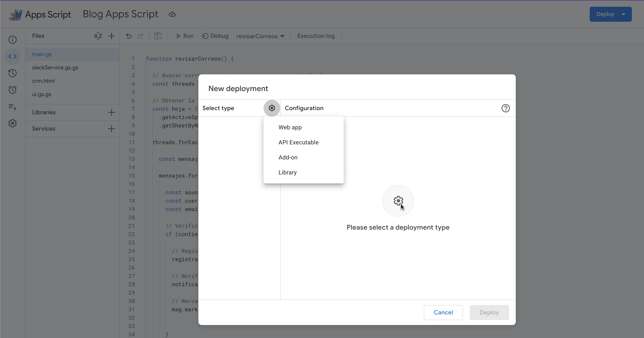Select Add-on deployment type
Image resolution: width=644 pixels, height=338 pixels.
[288, 157]
